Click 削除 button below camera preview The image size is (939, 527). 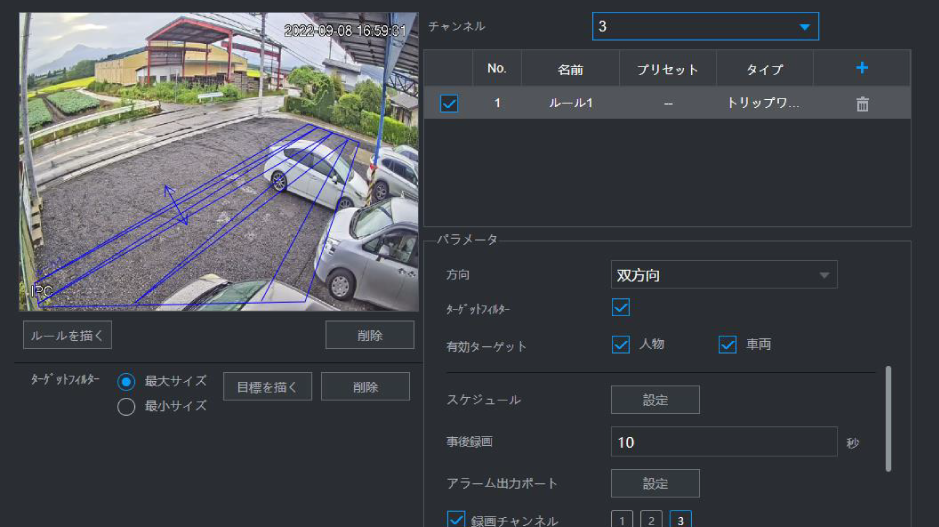pyautogui.click(x=369, y=335)
